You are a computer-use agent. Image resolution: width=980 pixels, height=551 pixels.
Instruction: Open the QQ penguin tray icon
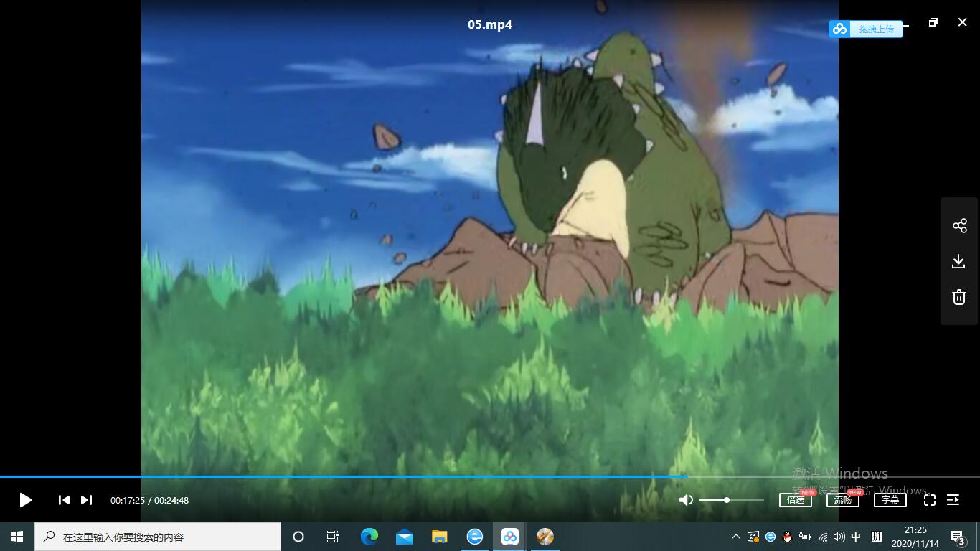[x=787, y=537]
